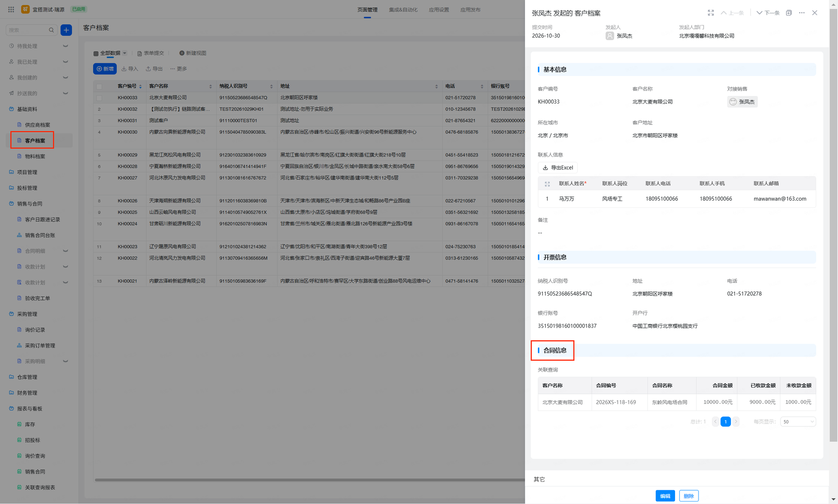Switch to the 表单提交 view
The height and width of the screenshot is (504, 838).
click(x=150, y=53)
